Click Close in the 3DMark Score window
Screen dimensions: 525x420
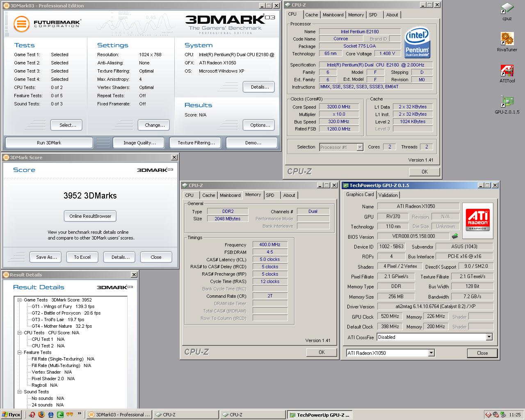[156, 257]
